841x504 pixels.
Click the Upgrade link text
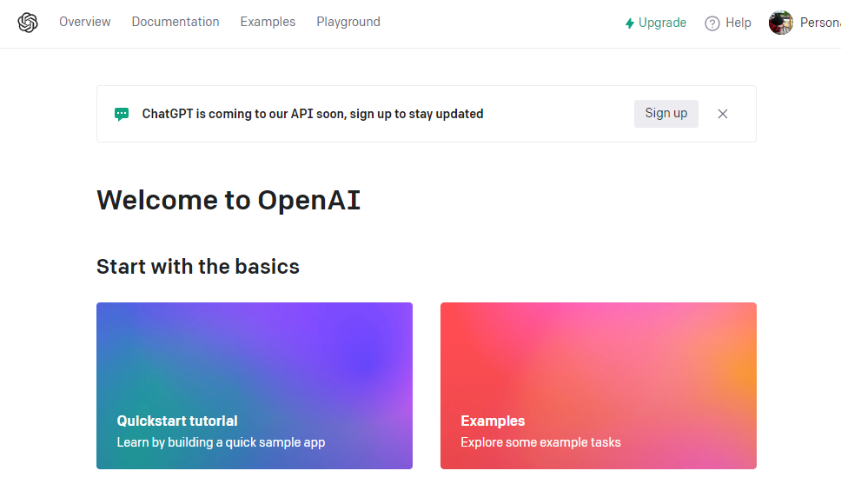(662, 23)
